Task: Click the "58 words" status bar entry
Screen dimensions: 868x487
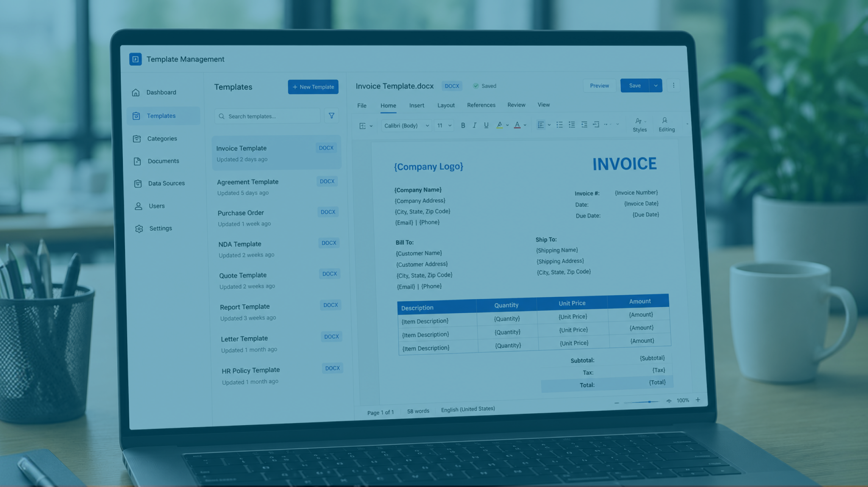Action: click(x=418, y=411)
